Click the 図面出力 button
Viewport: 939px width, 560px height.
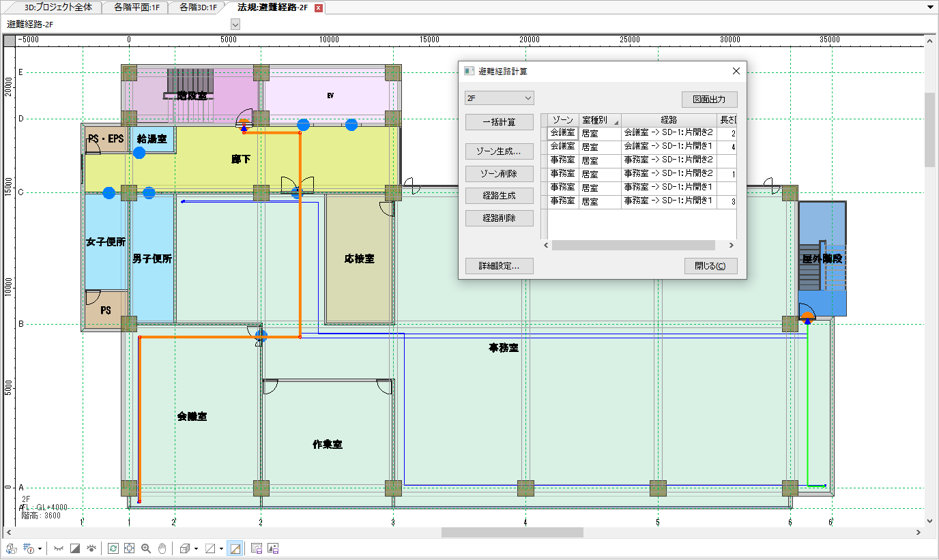coord(709,100)
